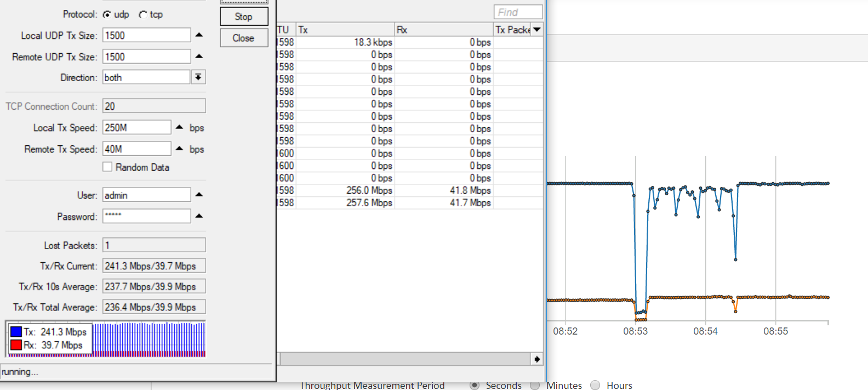
Task: Toggle the arrow beside Local Tx Speed
Action: coord(179,127)
